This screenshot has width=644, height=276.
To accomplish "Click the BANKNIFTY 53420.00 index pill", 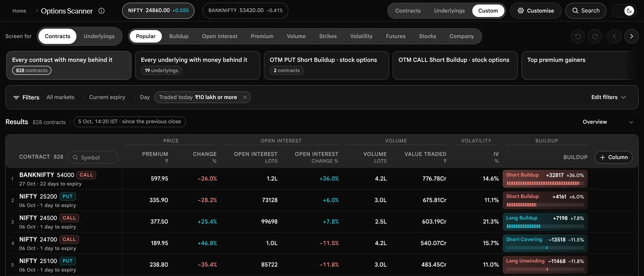I will (x=245, y=11).
